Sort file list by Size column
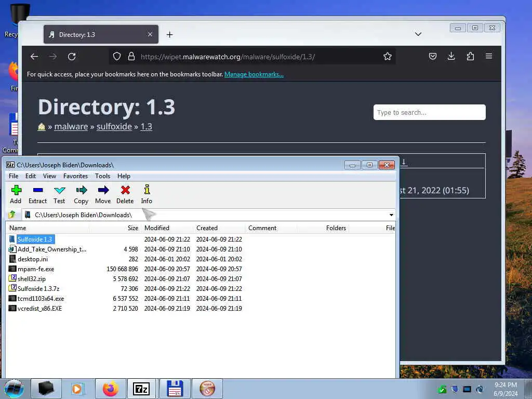 [115, 228]
